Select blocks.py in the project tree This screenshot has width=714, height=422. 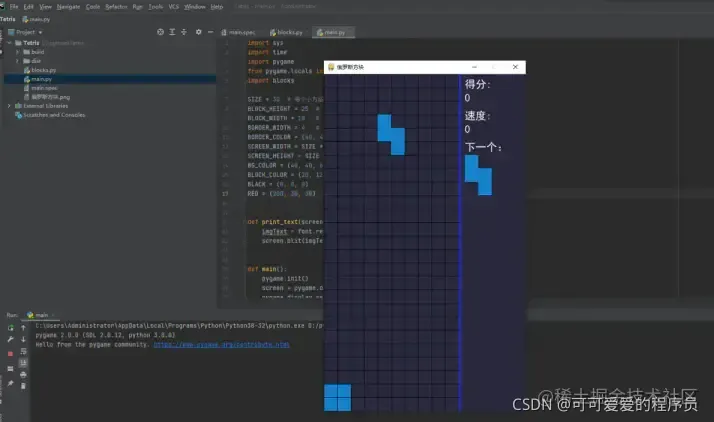(43, 70)
